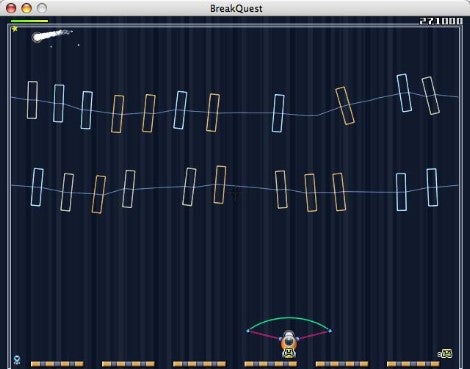Click the first bottom shield segment on the left
The height and width of the screenshot is (369, 470).
[57, 364]
